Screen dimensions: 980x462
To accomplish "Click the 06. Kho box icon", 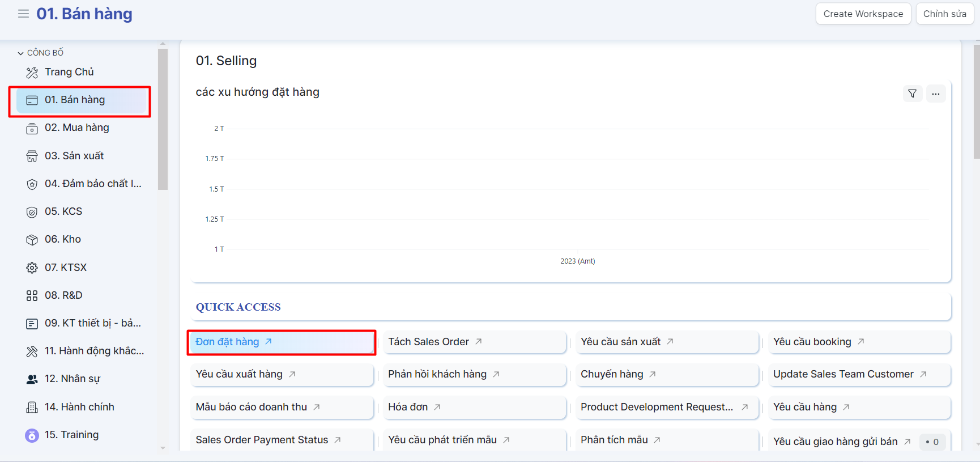I will click(x=32, y=240).
